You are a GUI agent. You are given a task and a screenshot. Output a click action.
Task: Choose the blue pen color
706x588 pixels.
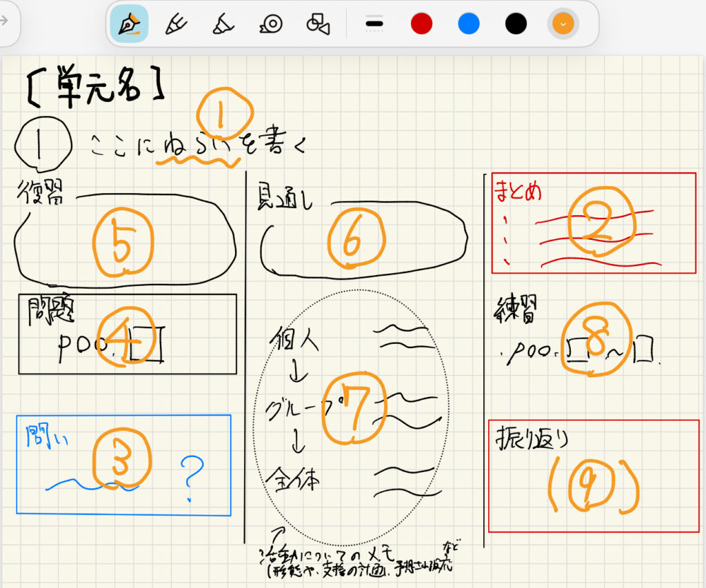point(469,24)
